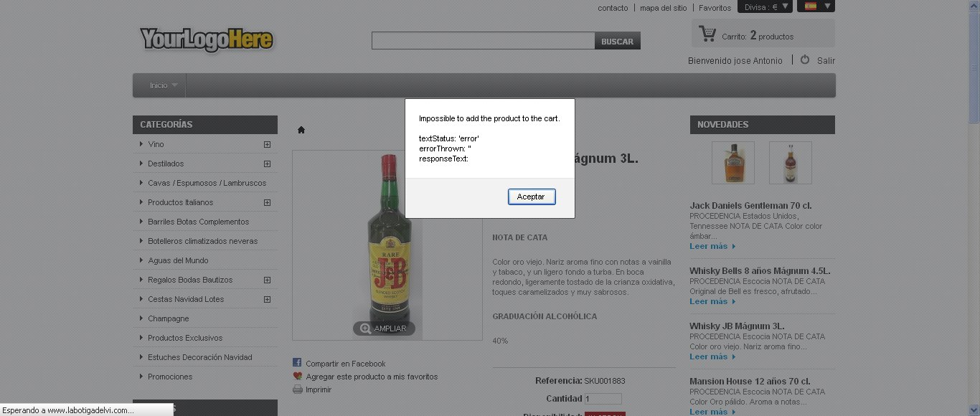Image resolution: width=980 pixels, height=416 pixels.
Task: Open the Promociones category
Action: click(x=170, y=377)
